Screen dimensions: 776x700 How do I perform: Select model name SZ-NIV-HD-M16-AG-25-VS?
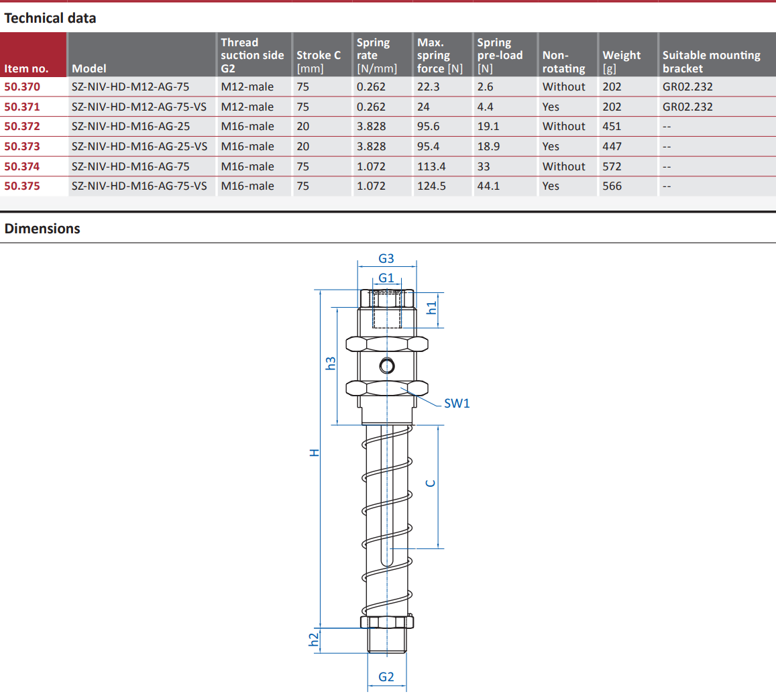(x=140, y=146)
